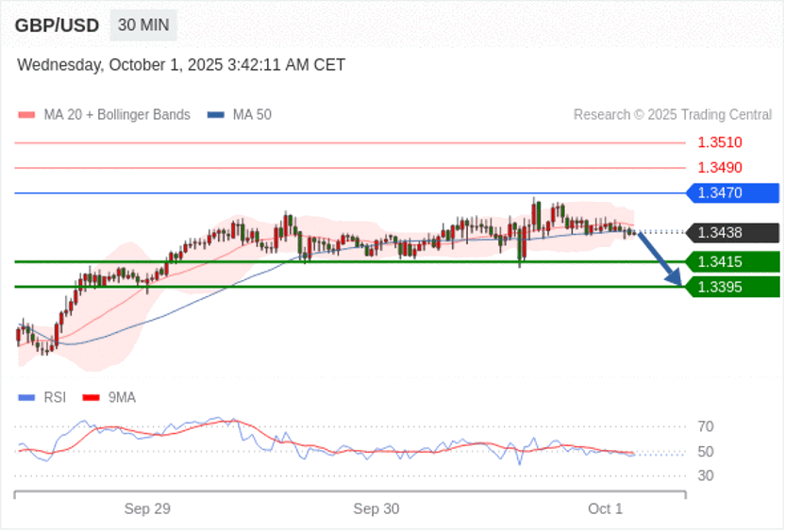Toggle the MA 20 + Bollinger Bands label
785x532 pixels.
(117, 115)
